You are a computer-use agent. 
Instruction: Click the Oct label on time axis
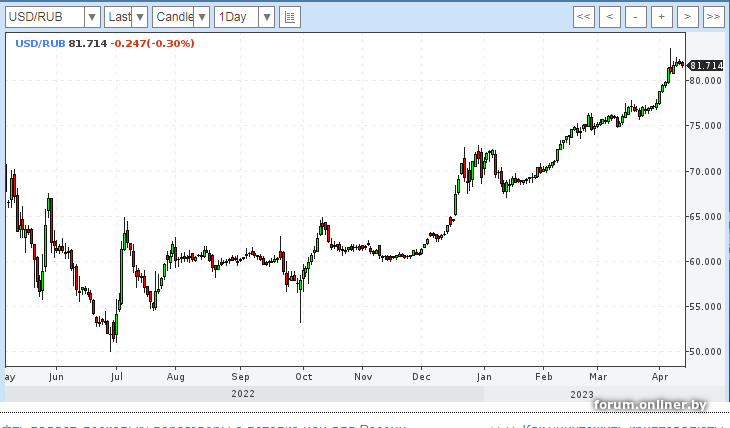304,376
